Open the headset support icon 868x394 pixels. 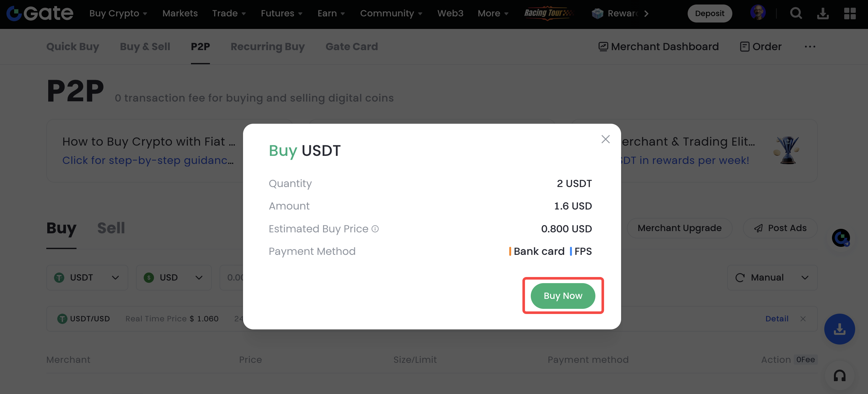tap(839, 375)
